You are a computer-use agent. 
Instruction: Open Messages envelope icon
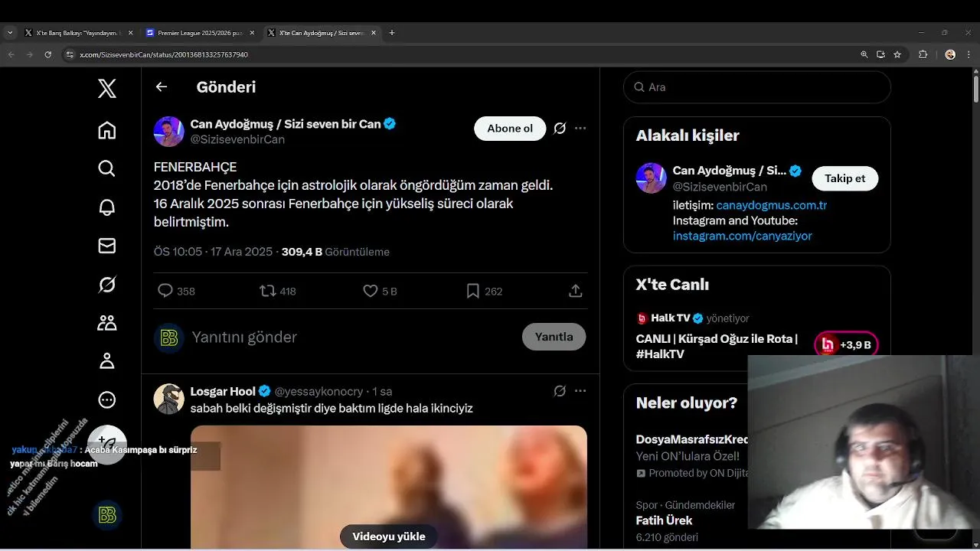[107, 246]
